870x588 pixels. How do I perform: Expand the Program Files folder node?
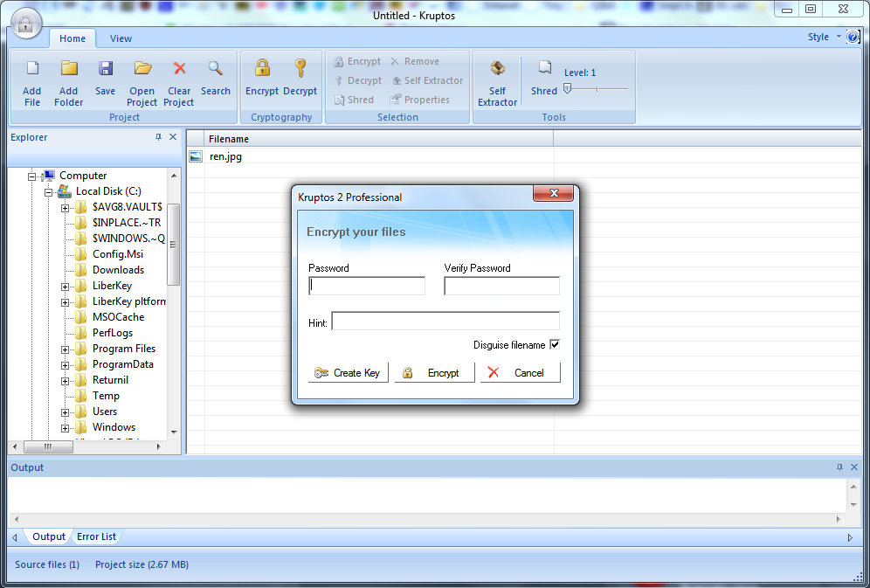point(66,349)
